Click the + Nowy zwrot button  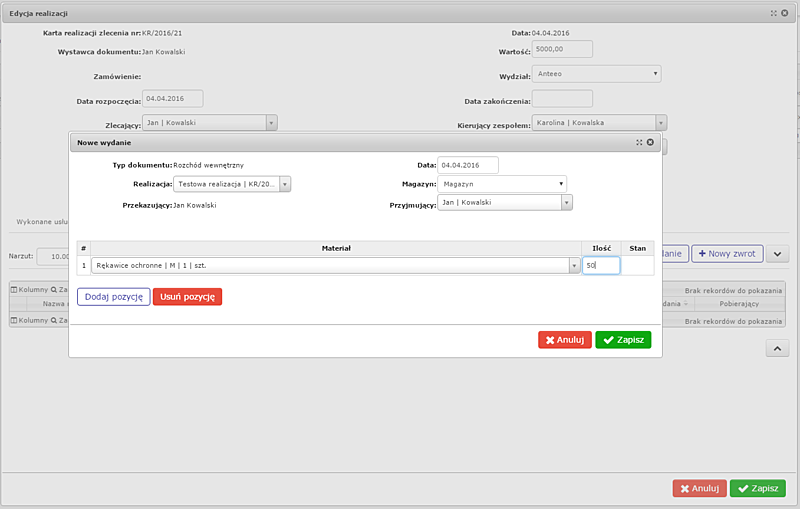point(727,254)
